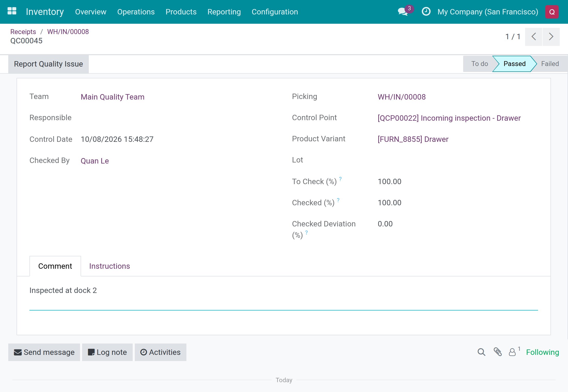The image size is (568, 392).
Task: Open product variant FURN_8855 Drawer
Action: [413, 139]
